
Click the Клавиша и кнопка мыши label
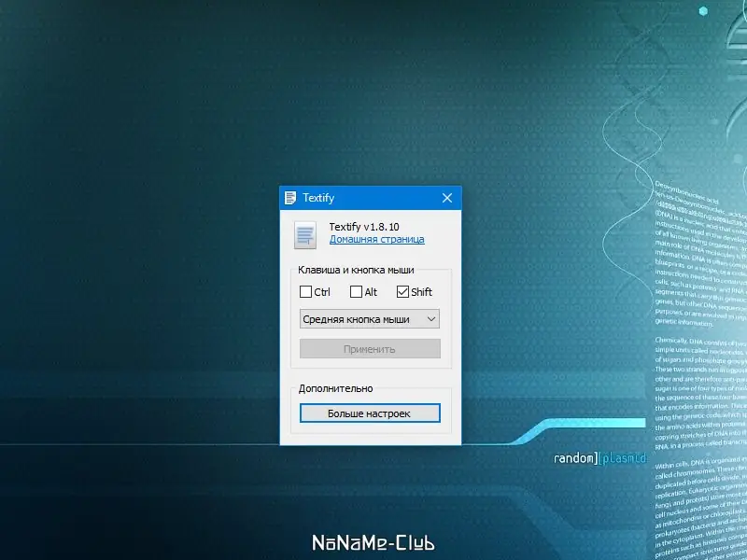[x=356, y=270]
